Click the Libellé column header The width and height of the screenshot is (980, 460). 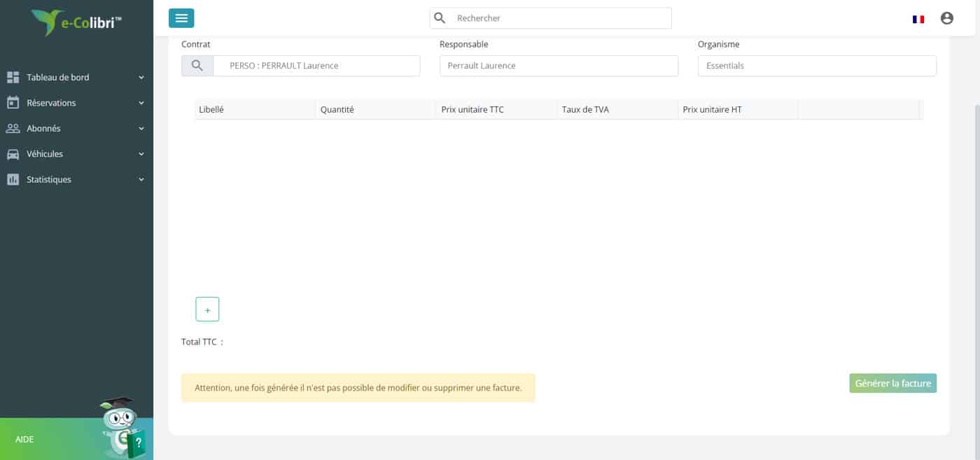click(x=255, y=110)
